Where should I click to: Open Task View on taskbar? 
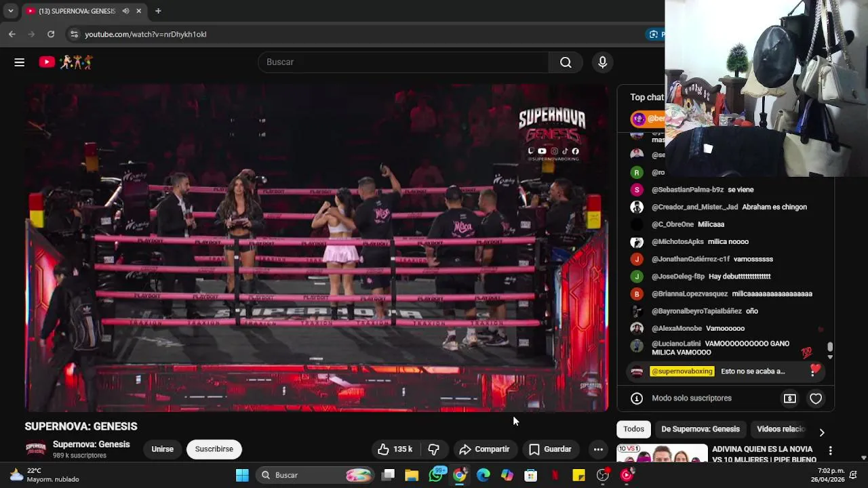tap(388, 475)
